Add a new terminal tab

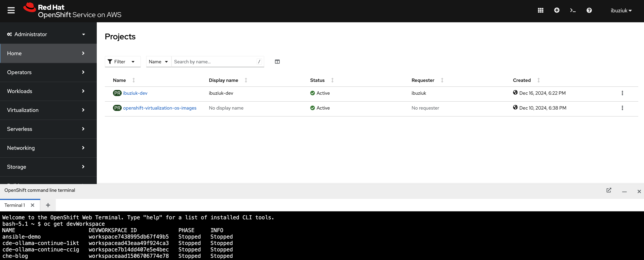48,205
